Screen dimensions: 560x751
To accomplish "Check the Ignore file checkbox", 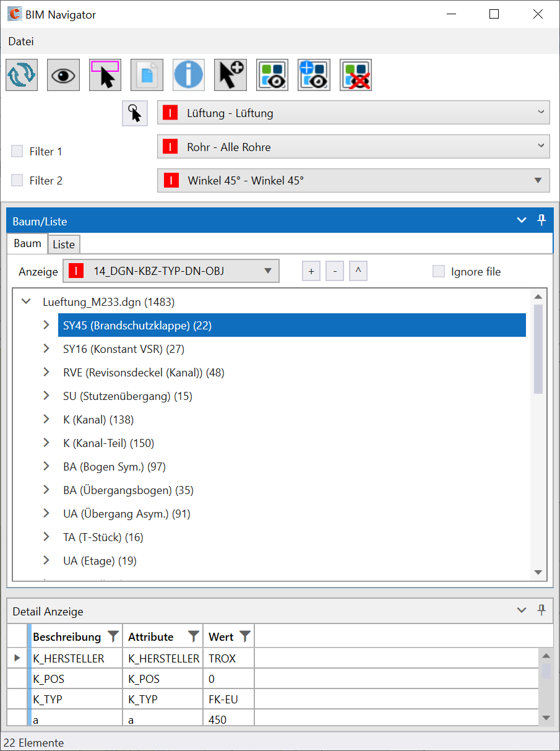I will 439,271.
